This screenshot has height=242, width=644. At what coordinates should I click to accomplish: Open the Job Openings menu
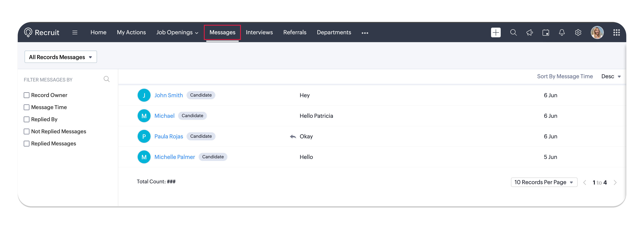pyautogui.click(x=177, y=32)
